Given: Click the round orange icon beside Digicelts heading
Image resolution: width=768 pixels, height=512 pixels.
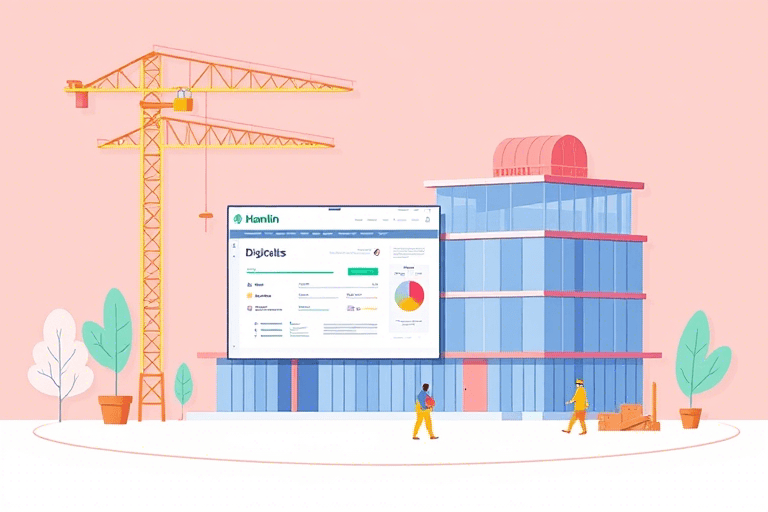Looking at the screenshot, I should [374, 254].
